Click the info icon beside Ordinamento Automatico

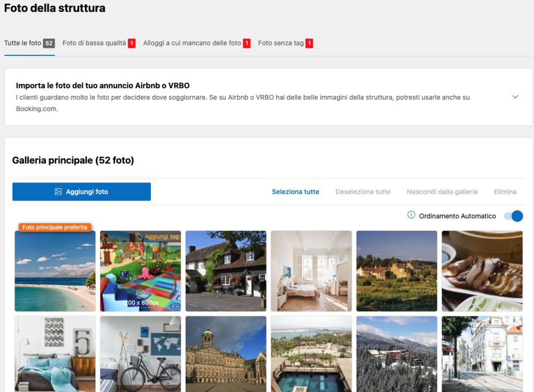click(x=411, y=215)
